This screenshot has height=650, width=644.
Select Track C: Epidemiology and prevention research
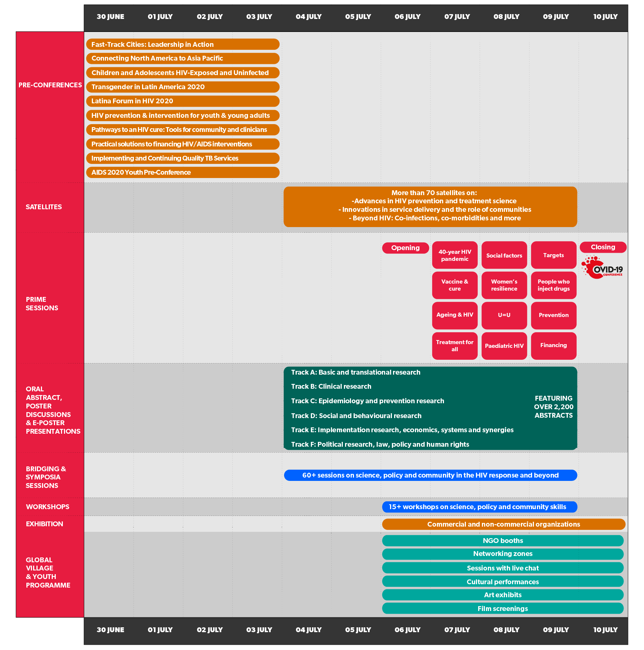tap(368, 401)
